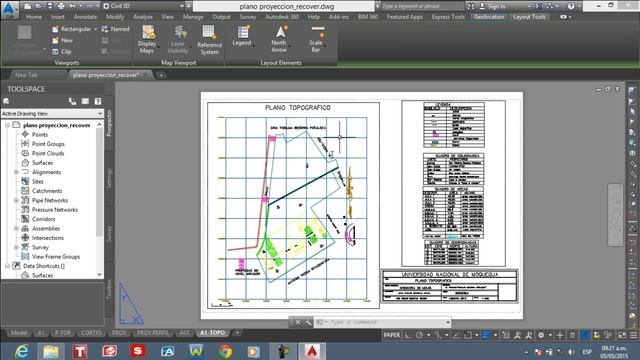Open the Survey ribbon tab
640x360 pixels.
point(248,17)
